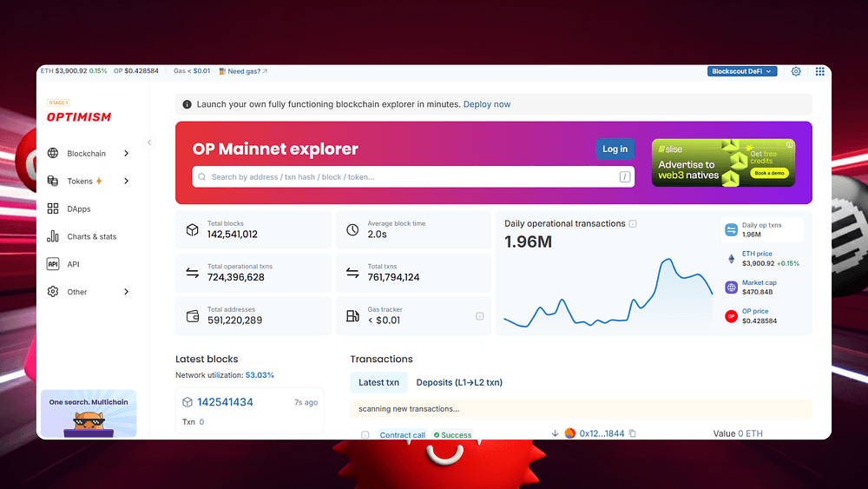
Task: Click the 1.96M daily transactions figure
Action: tap(528, 242)
